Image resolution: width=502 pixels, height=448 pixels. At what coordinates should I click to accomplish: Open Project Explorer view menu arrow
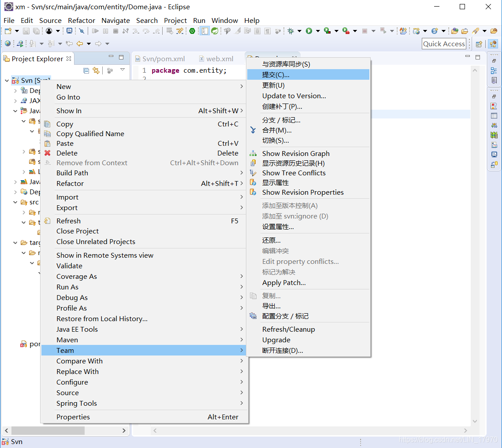point(122,70)
